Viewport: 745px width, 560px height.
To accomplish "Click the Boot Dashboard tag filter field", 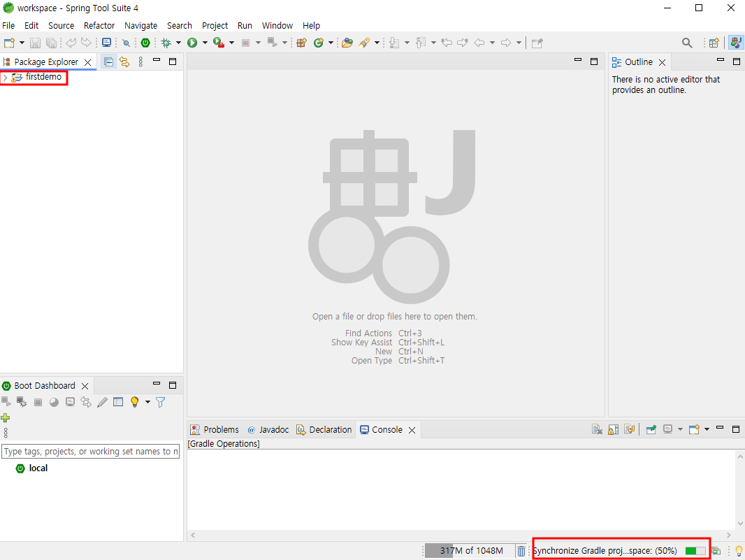I will click(x=91, y=452).
